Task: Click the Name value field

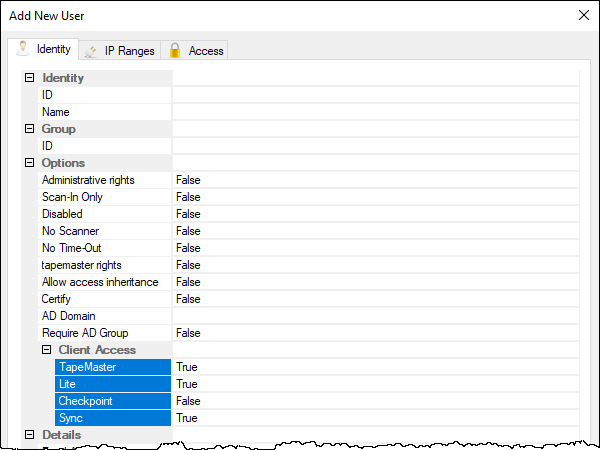Action: (x=376, y=112)
